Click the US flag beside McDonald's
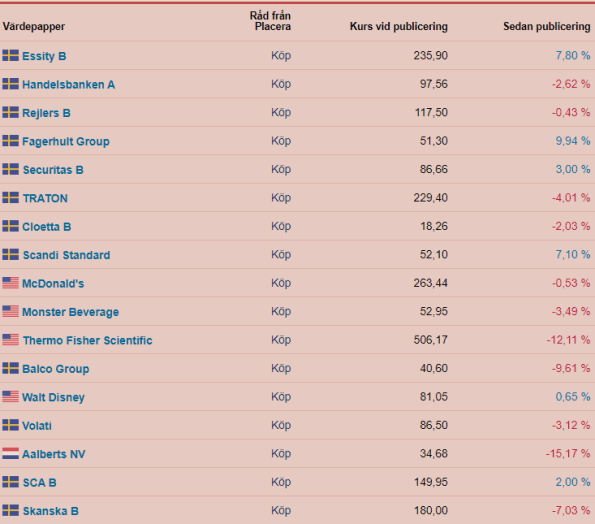 [x=10, y=283]
